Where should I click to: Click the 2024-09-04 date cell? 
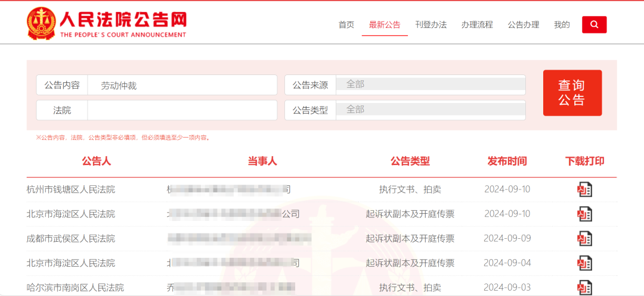[507, 263]
